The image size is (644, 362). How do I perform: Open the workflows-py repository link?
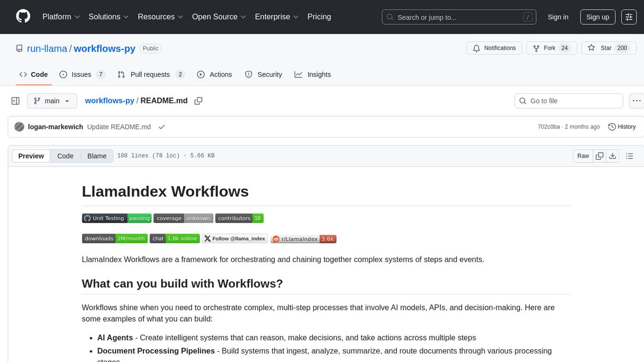(105, 48)
